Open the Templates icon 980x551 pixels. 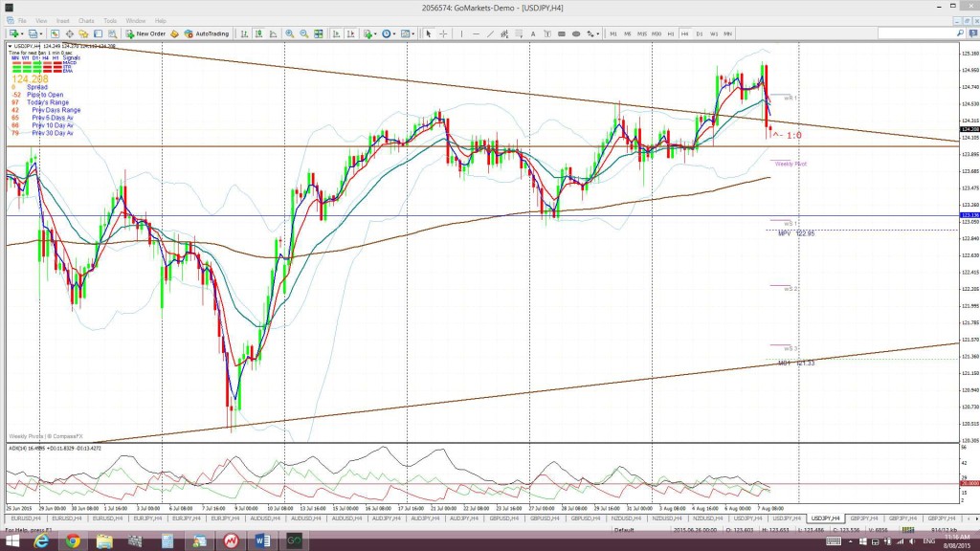point(405,33)
